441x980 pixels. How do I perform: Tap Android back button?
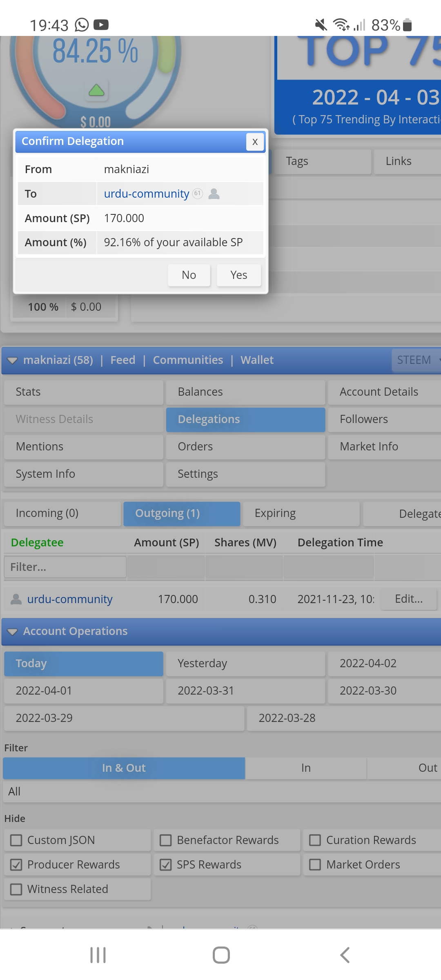tap(345, 955)
